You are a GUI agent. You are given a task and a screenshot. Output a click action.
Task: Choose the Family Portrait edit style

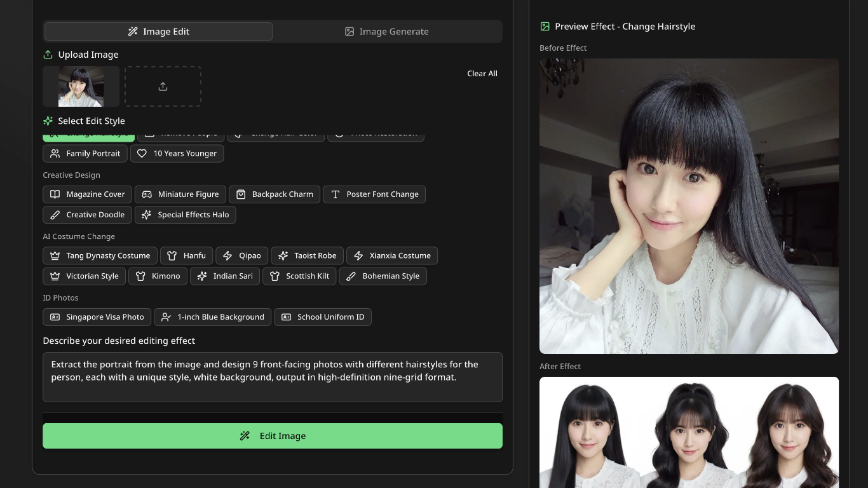click(x=85, y=154)
